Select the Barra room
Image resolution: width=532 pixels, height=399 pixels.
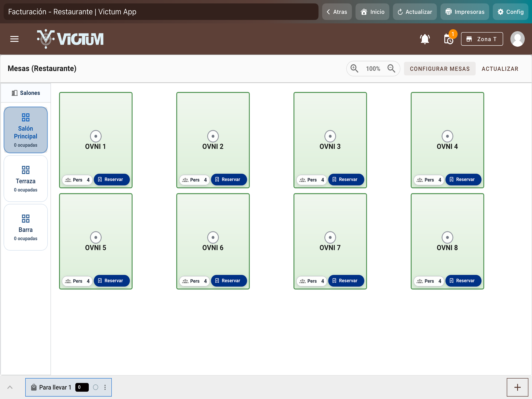pyautogui.click(x=26, y=227)
